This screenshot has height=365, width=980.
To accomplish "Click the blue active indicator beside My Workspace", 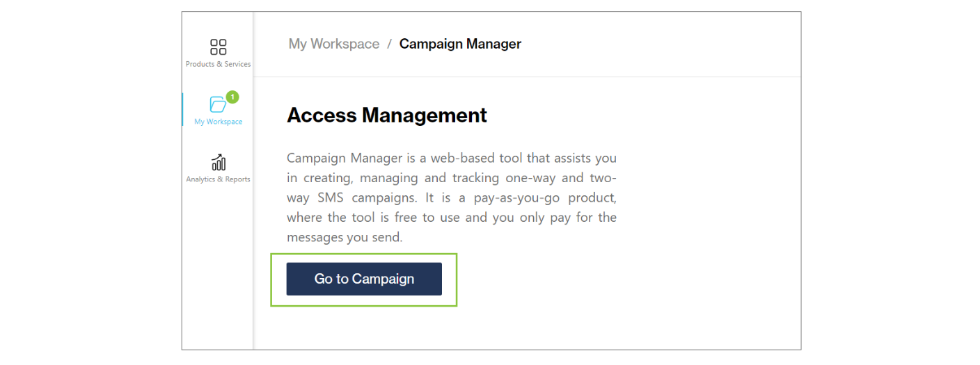I will pos(182,110).
